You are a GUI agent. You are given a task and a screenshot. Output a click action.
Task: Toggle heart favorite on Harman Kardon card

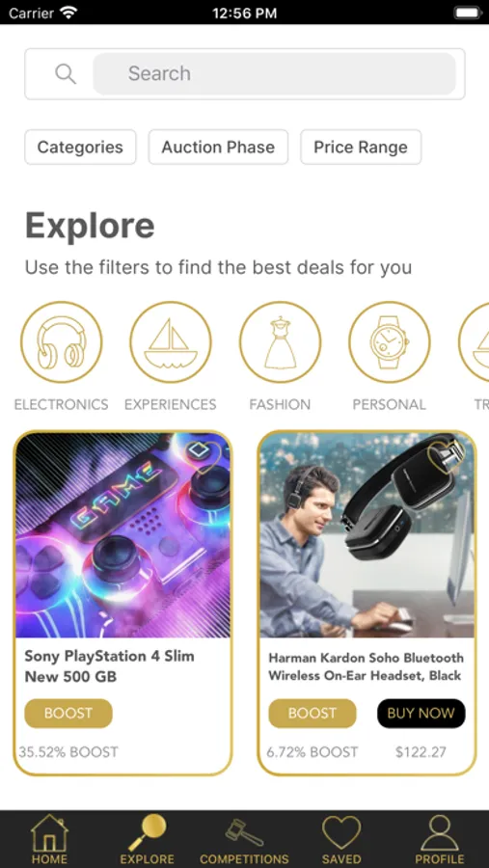click(x=446, y=457)
